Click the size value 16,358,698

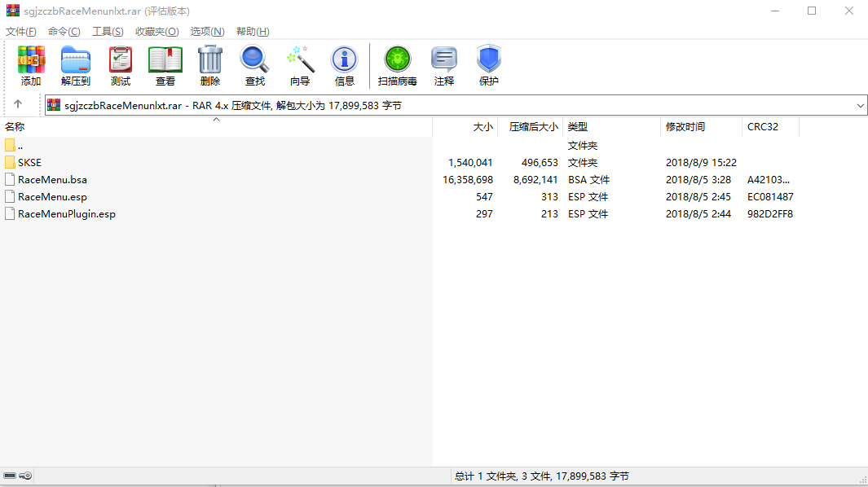468,180
